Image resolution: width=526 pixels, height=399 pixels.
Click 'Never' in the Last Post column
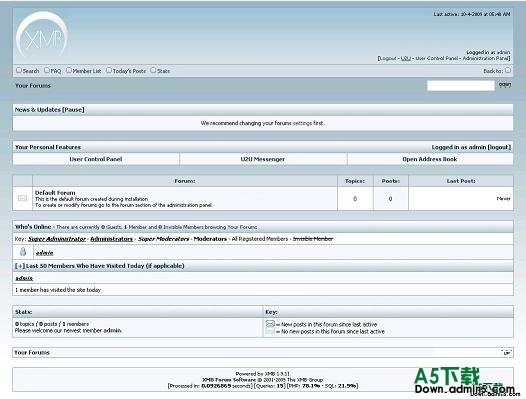[504, 199]
